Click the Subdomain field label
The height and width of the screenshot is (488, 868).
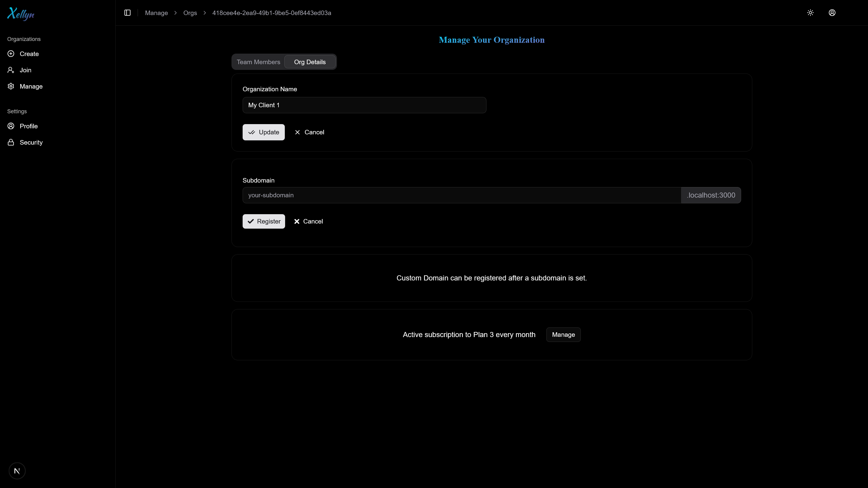point(259,180)
